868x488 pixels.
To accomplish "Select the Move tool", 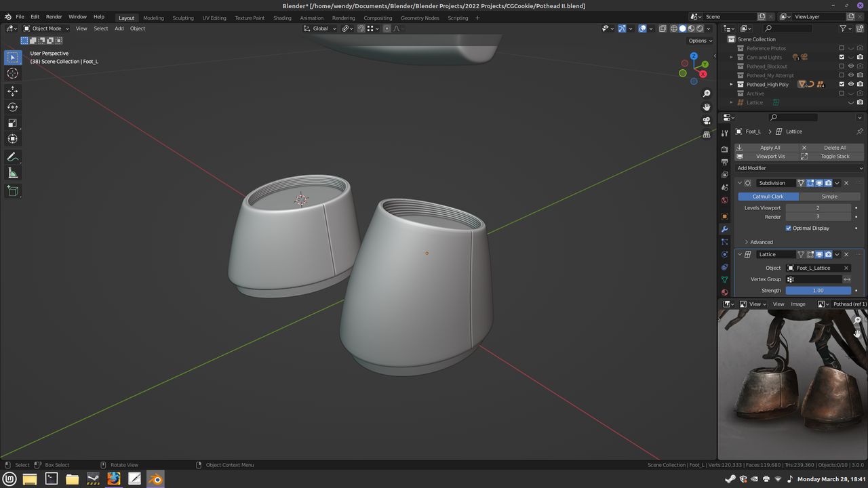I will [x=12, y=91].
